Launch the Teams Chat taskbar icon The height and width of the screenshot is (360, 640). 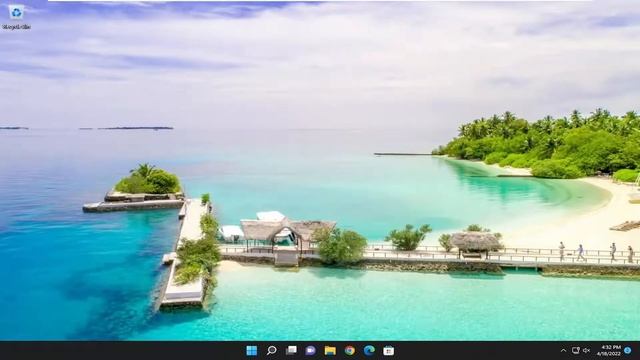tap(311, 351)
